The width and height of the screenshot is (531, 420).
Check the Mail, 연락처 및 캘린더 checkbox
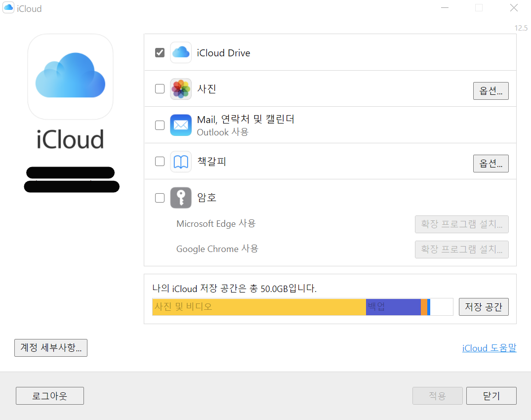(x=160, y=125)
